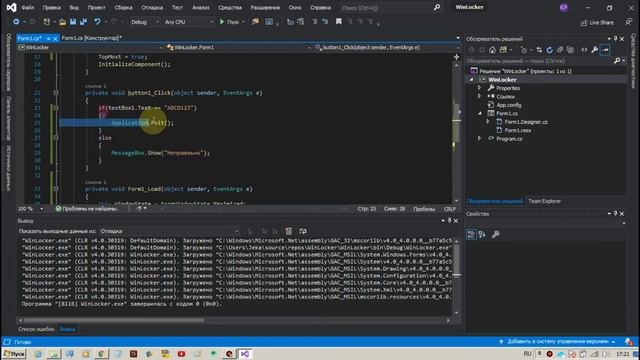Expand the Ссылки references node
The image size is (640, 360).
pos(480,96)
